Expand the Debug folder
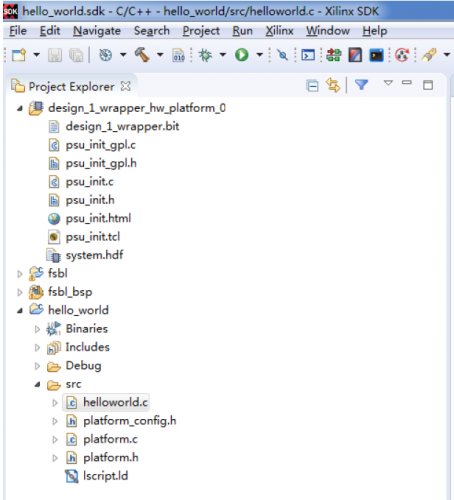The width and height of the screenshot is (454, 500). pos(37,366)
